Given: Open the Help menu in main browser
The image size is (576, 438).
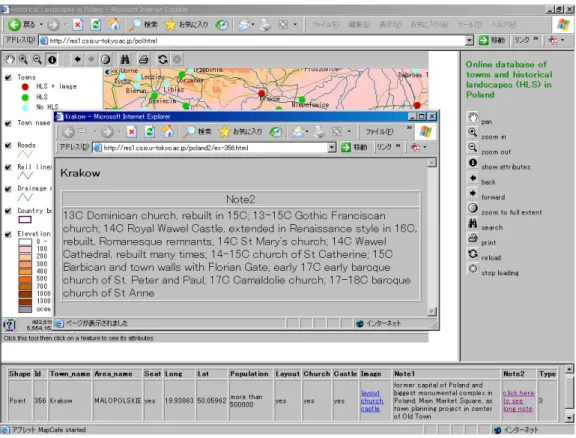Looking at the screenshot, I should pos(504,25).
